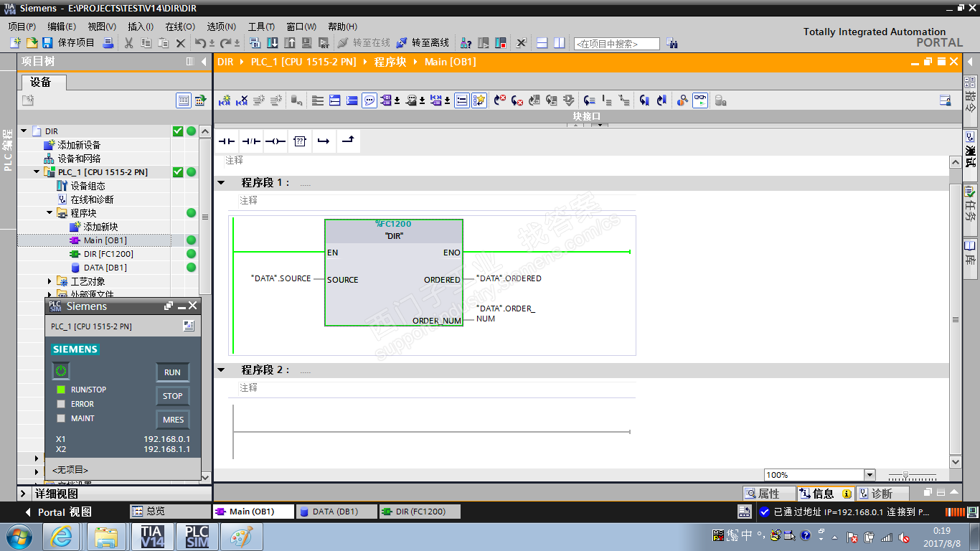Click RUN button in PLCSIM

173,372
